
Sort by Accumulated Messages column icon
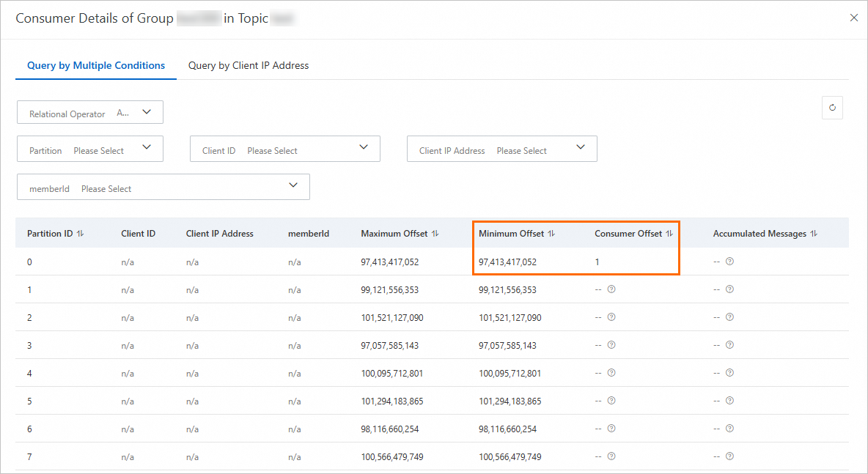[x=814, y=234]
